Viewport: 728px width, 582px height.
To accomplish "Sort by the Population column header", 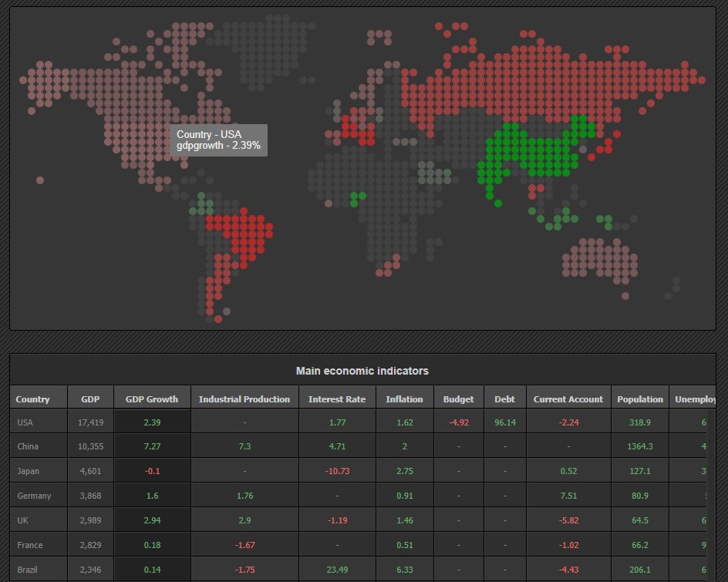I will (640, 399).
